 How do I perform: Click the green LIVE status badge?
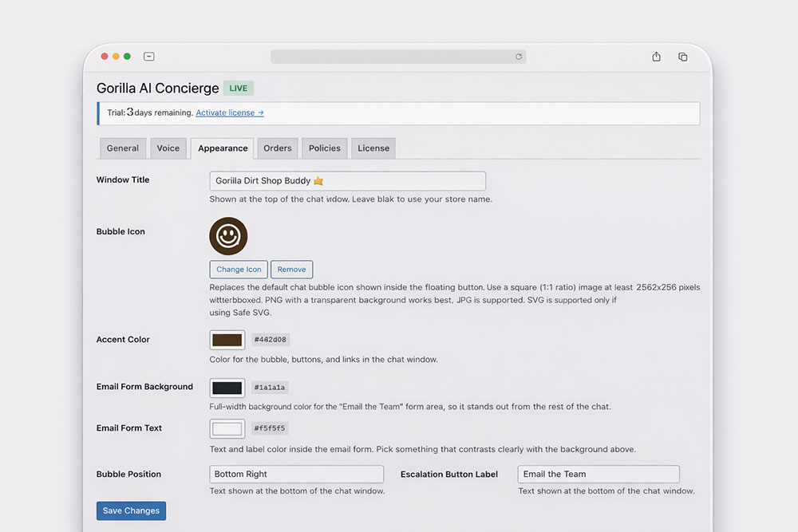click(x=238, y=89)
